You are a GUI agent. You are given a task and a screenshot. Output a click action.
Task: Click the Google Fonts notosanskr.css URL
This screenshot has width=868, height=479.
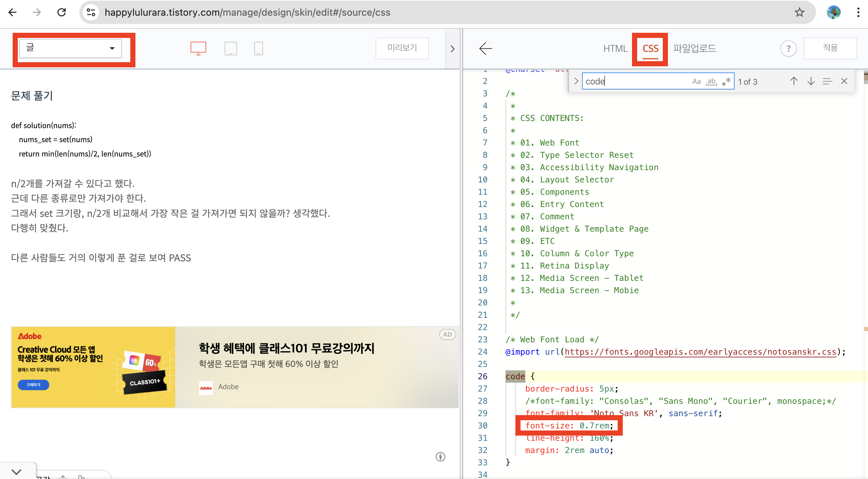click(x=700, y=352)
